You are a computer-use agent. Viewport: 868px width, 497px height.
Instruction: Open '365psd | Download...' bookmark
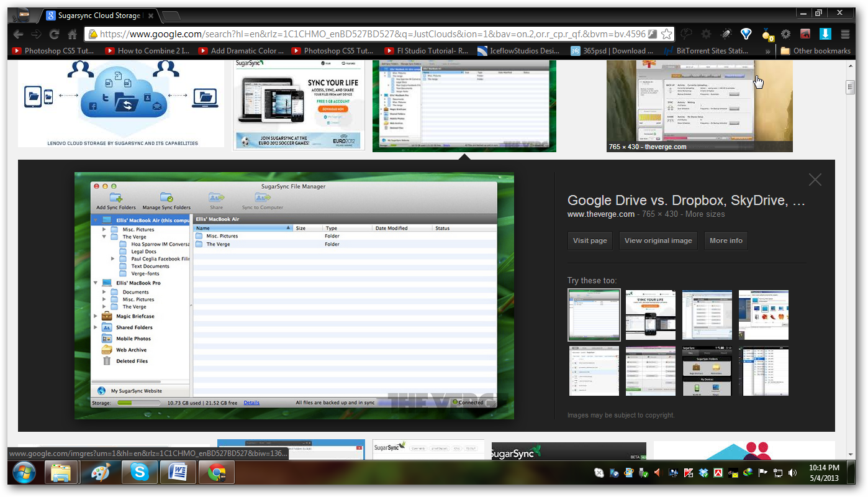click(x=613, y=51)
